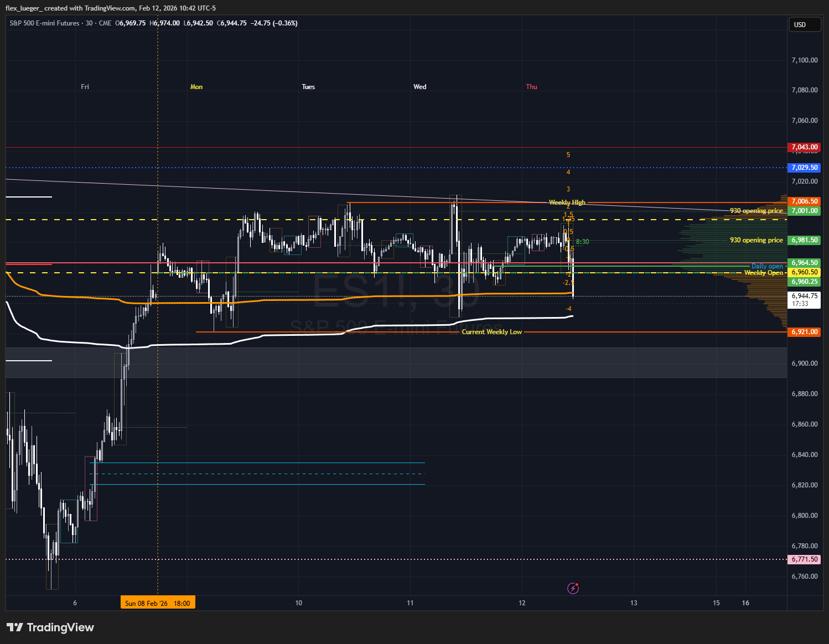Click date 13 on the time axis
Viewport: 829px width, 644px height.
click(634, 603)
